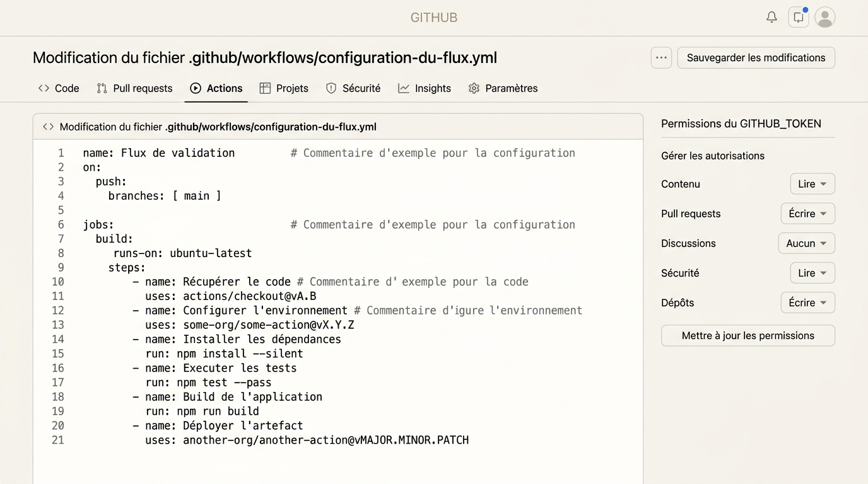
Task: Open the Paramètres tab
Action: pos(503,88)
